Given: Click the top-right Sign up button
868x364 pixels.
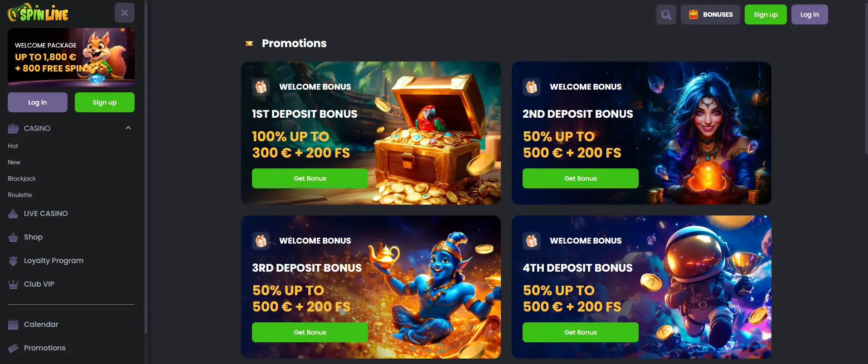Looking at the screenshot, I should (x=766, y=14).
